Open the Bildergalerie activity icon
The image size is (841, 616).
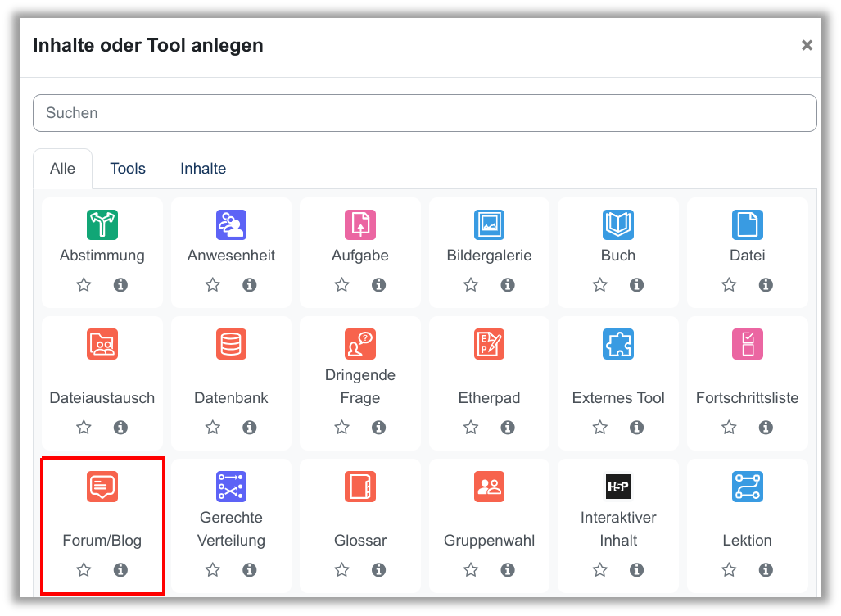[489, 224]
